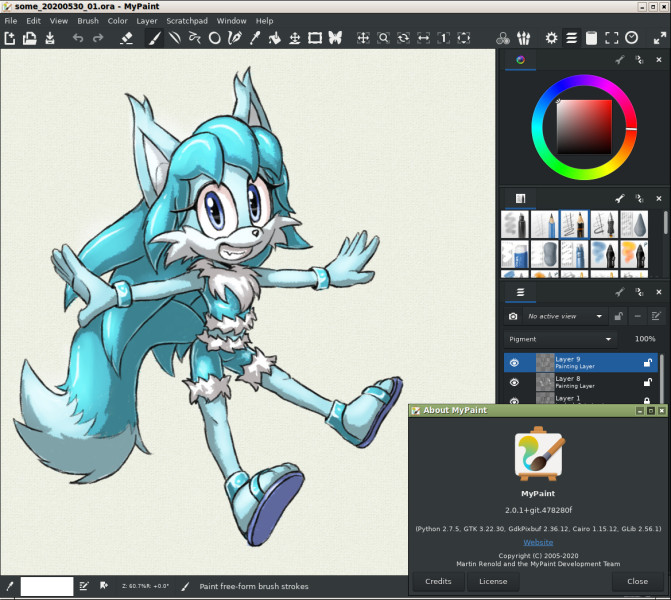Click the edit view pencil button in the layers panel
The height and width of the screenshot is (600, 671).
click(656, 316)
